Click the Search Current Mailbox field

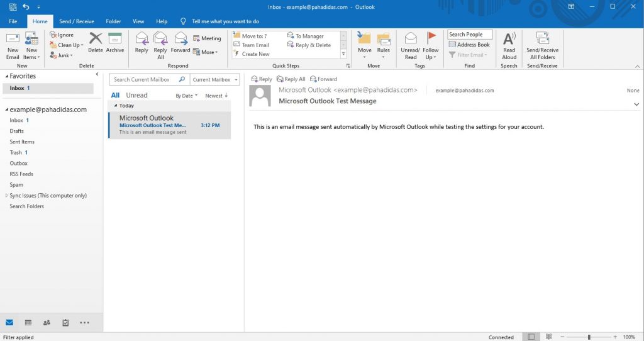[143, 80]
